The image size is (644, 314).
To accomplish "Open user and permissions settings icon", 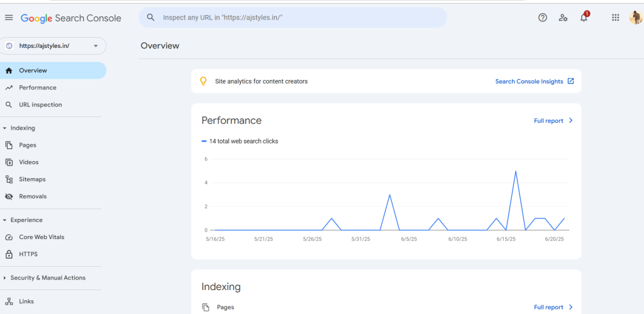I will tap(563, 18).
